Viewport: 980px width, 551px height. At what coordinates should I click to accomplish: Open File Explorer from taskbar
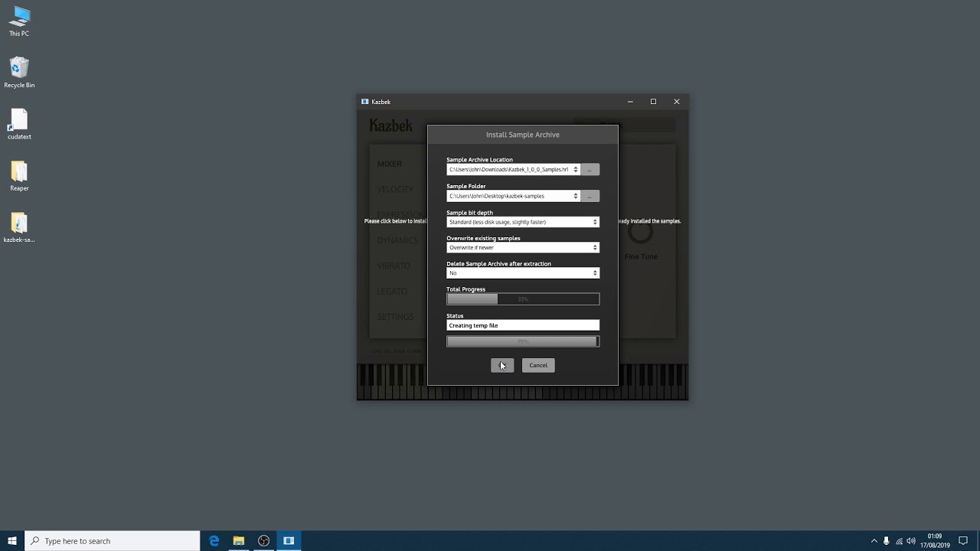239,541
